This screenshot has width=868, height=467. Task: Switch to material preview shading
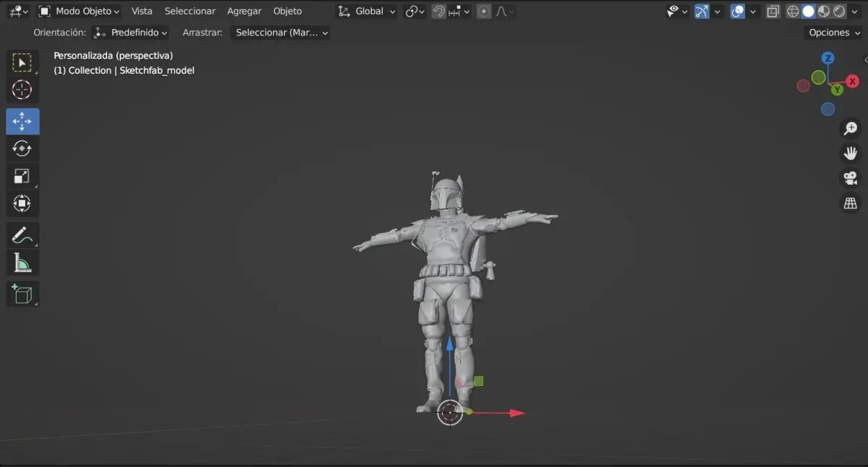click(x=824, y=12)
